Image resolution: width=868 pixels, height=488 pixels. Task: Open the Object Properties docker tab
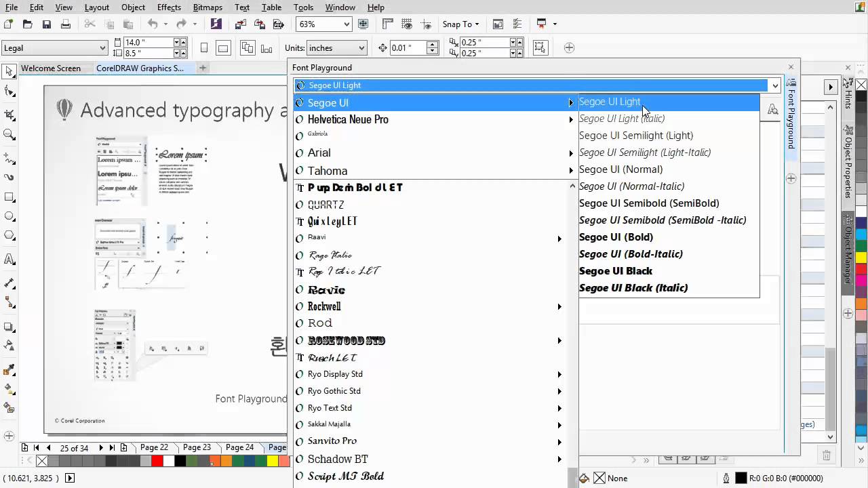coord(848,162)
